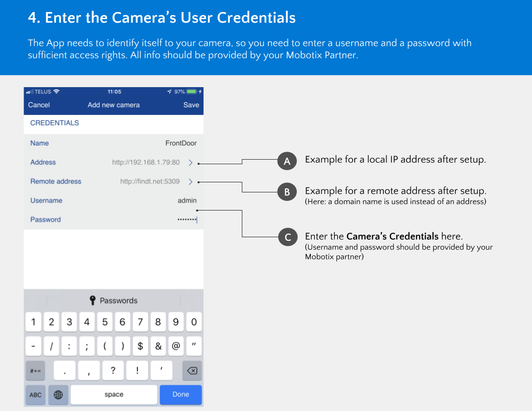The height and width of the screenshot is (411, 532).
Task: Click the CREDENTIALS section header
Action: pyautogui.click(x=54, y=123)
